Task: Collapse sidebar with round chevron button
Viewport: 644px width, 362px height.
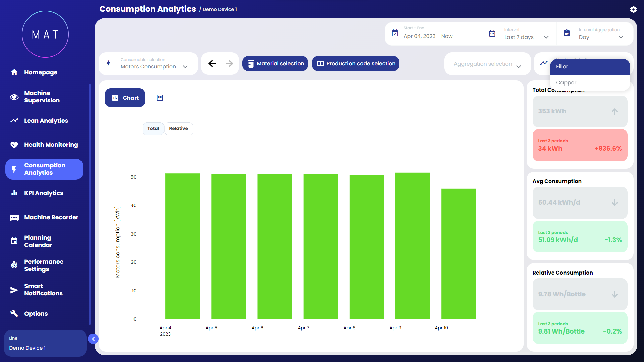Action: click(x=93, y=339)
